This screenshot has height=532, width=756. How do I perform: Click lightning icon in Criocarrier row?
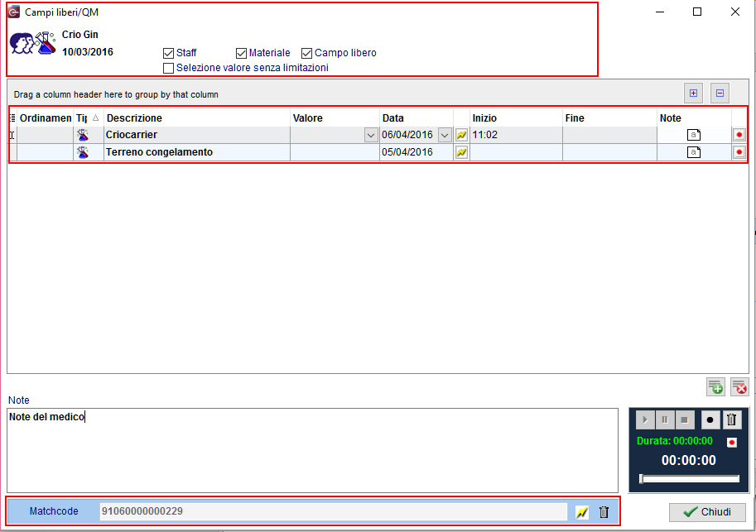pos(461,135)
